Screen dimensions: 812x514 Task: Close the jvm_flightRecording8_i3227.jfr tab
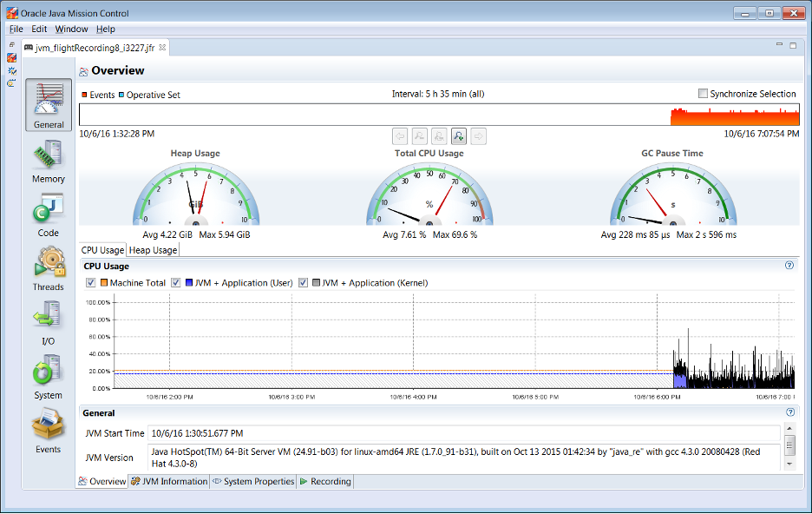162,48
